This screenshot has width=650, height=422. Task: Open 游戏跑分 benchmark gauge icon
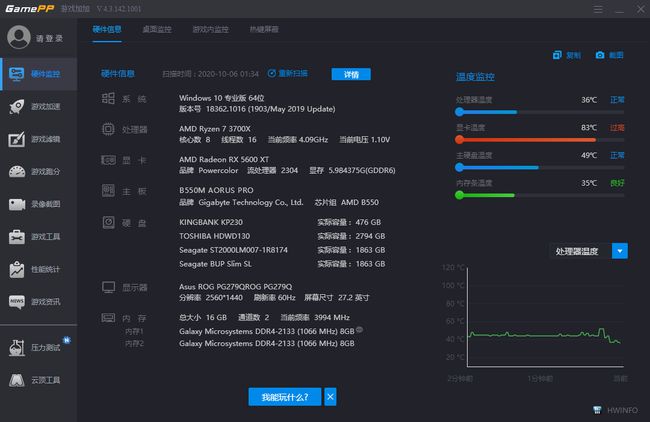[x=17, y=172]
